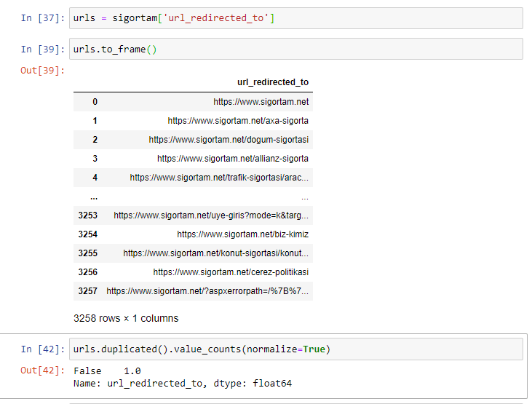The image size is (532, 404).
Task: Click row index 1
Action: [x=95, y=121]
